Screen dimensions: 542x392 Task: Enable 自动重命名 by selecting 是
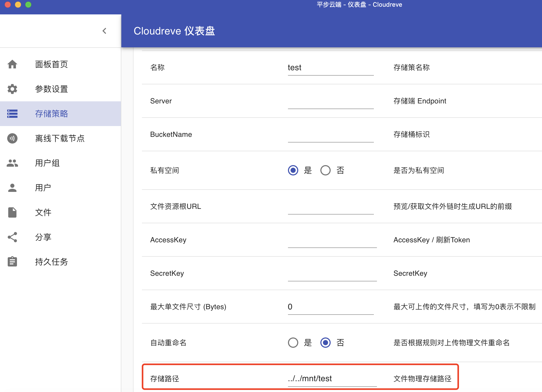coord(293,342)
